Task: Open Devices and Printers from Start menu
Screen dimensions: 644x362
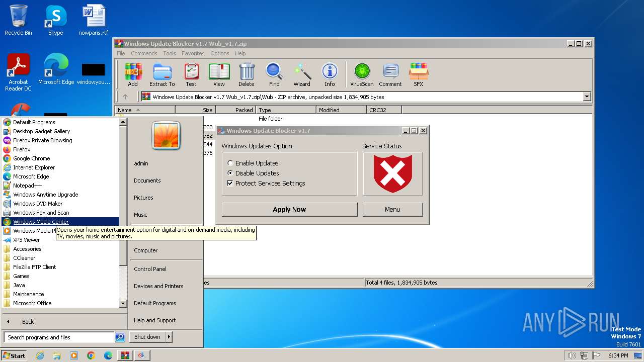Action: point(158,286)
